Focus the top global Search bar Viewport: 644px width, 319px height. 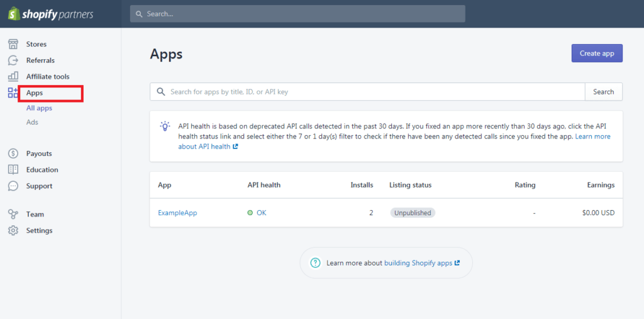[x=297, y=14]
